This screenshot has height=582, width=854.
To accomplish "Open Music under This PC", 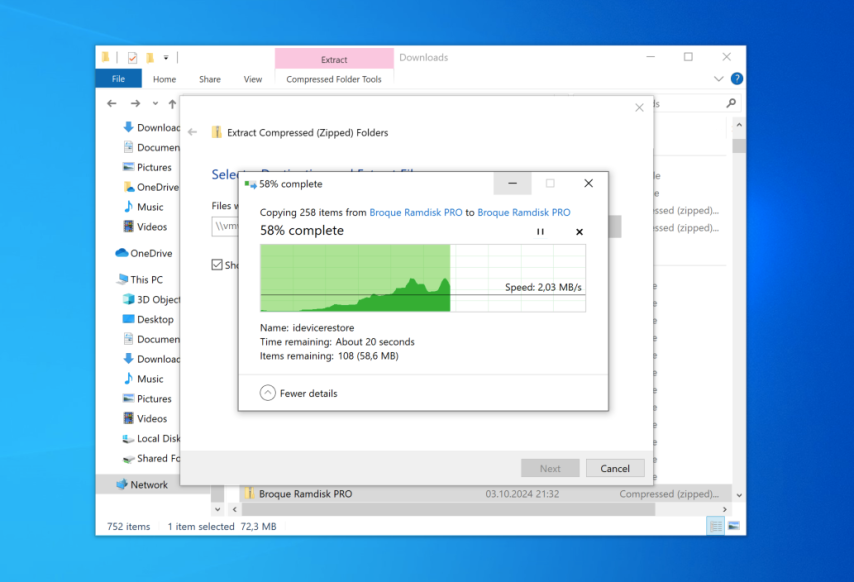I will 144,379.
